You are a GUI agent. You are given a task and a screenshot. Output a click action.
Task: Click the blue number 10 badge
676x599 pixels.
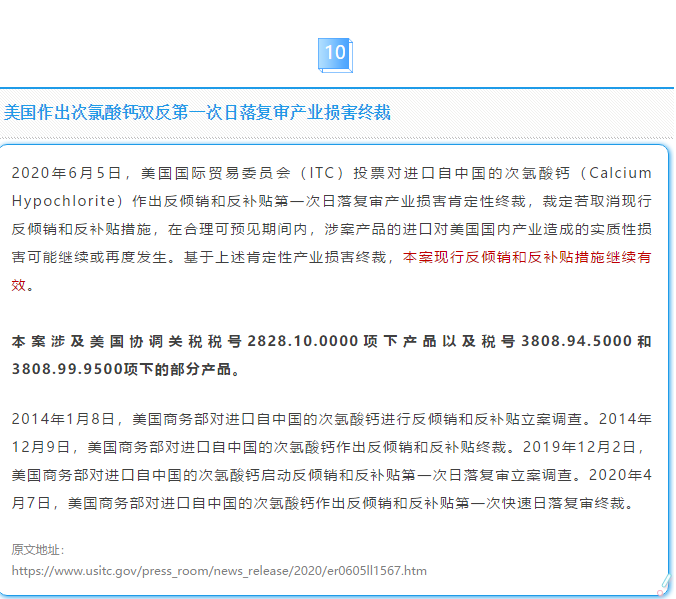point(335,53)
